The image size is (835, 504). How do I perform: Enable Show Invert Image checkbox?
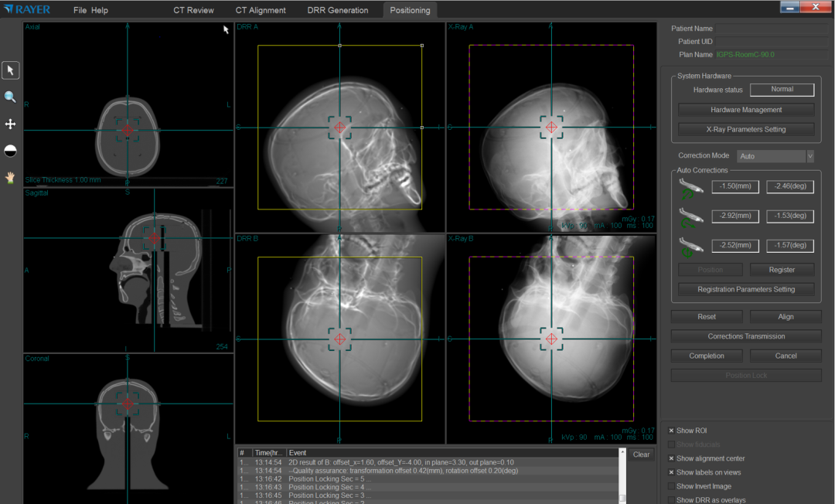[671, 486]
